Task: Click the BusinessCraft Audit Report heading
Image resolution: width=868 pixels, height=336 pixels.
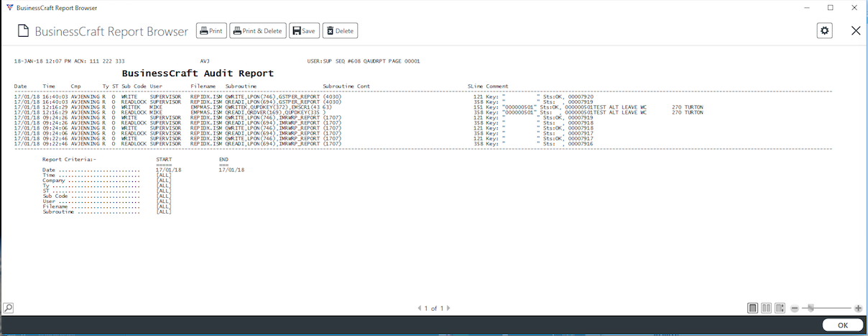Action: point(198,73)
